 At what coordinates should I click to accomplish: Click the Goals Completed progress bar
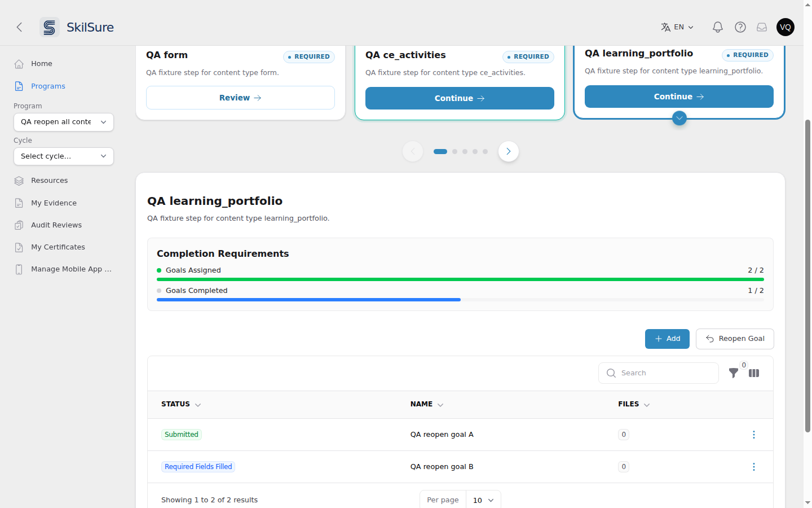[460, 300]
